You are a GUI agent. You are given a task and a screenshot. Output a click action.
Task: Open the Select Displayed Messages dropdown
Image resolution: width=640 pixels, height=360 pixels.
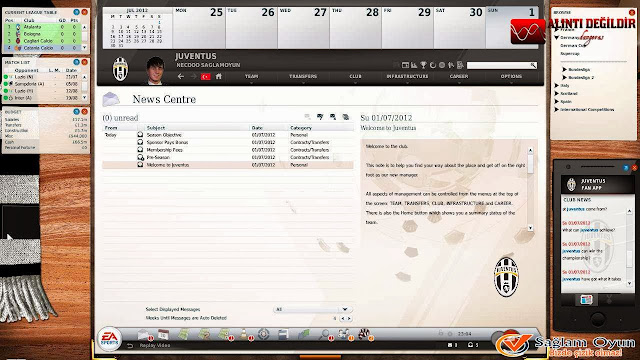point(312,309)
